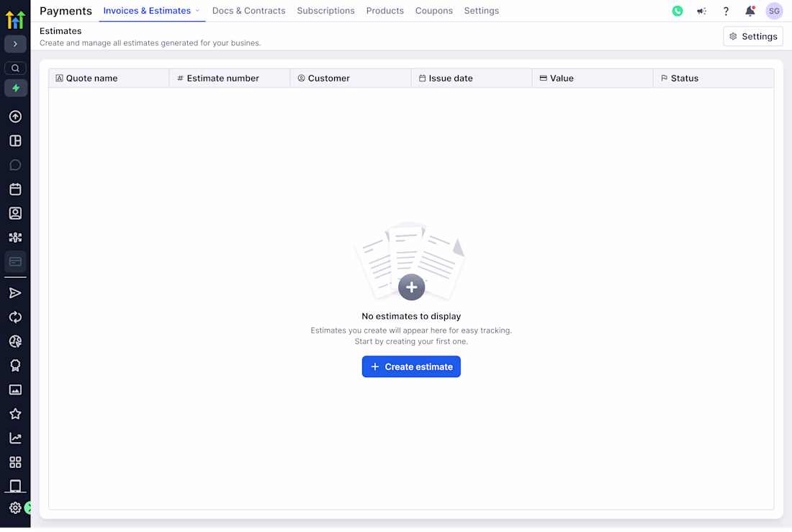Viewport: 792px width, 532px height.
Task: Click the lightning bolt quick actions icon
Action: point(15,89)
